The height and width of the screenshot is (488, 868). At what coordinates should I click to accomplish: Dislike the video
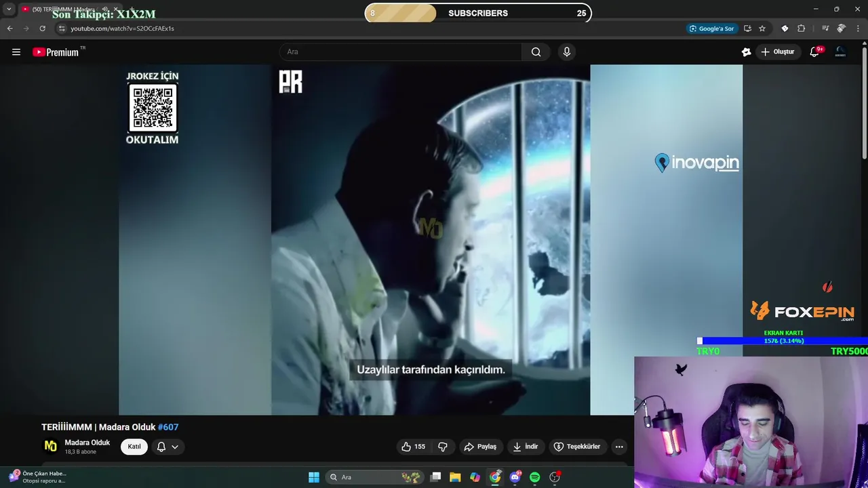click(x=443, y=447)
